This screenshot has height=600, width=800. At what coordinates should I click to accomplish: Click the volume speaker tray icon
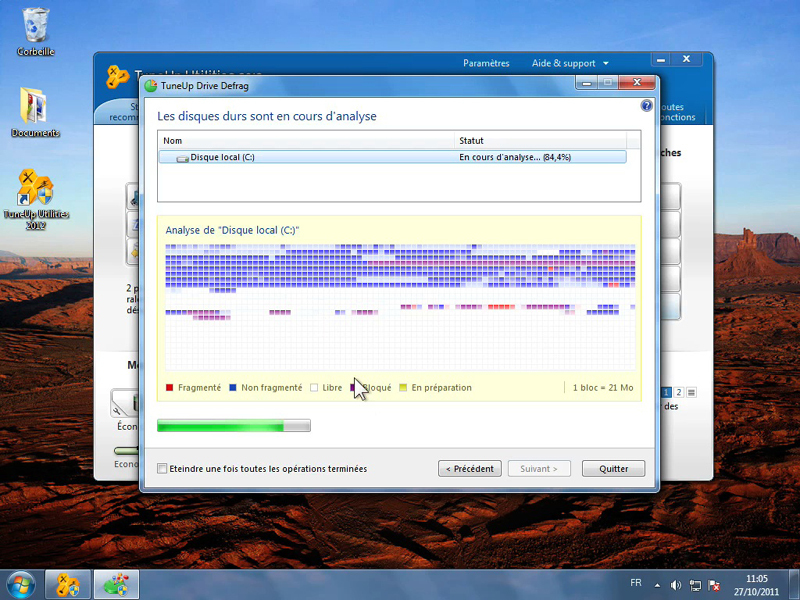coord(676,585)
